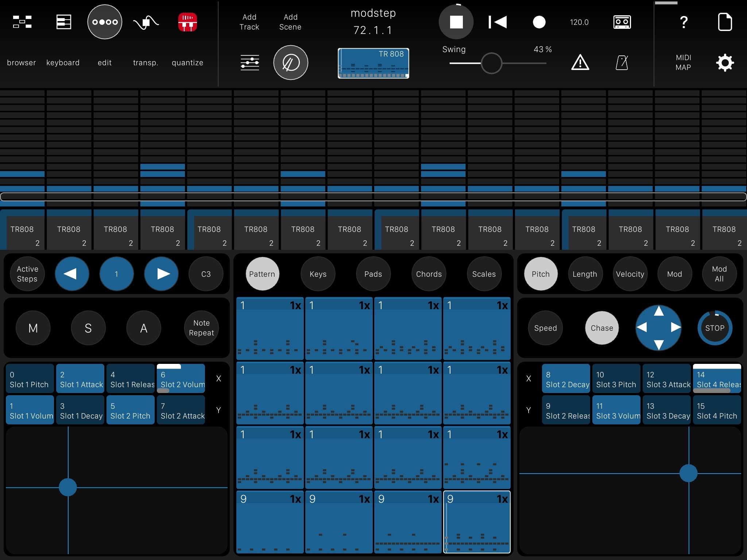Open the settings gear icon
747x560 pixels.
pos(725,63)
